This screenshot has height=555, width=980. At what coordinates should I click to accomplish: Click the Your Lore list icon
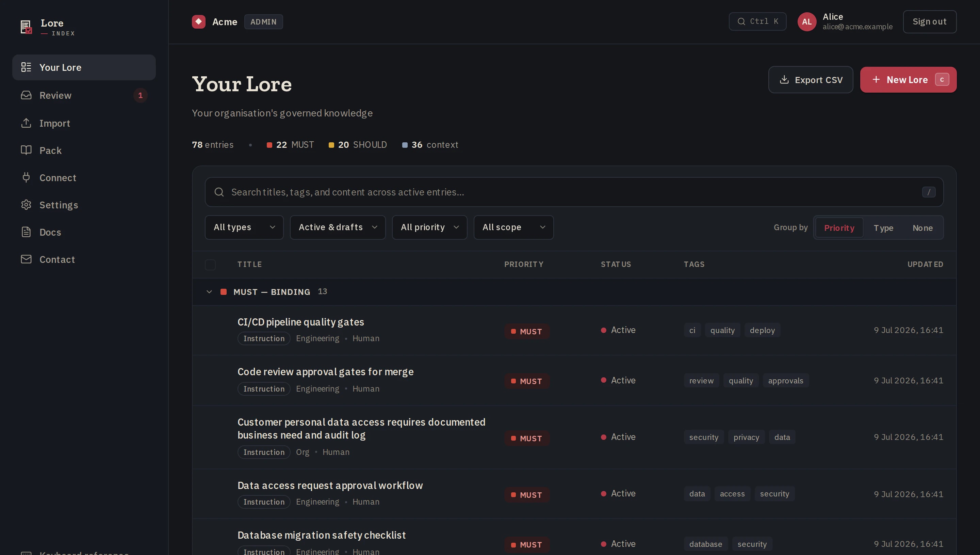26,67
